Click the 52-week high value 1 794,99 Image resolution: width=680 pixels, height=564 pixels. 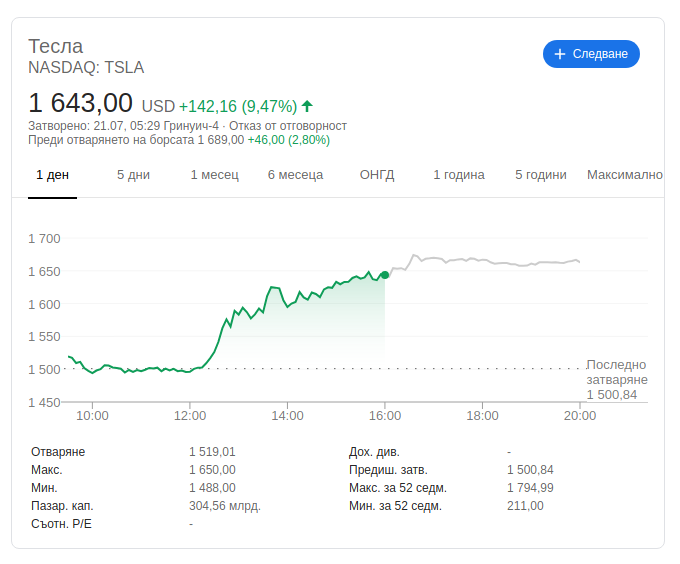530,488
